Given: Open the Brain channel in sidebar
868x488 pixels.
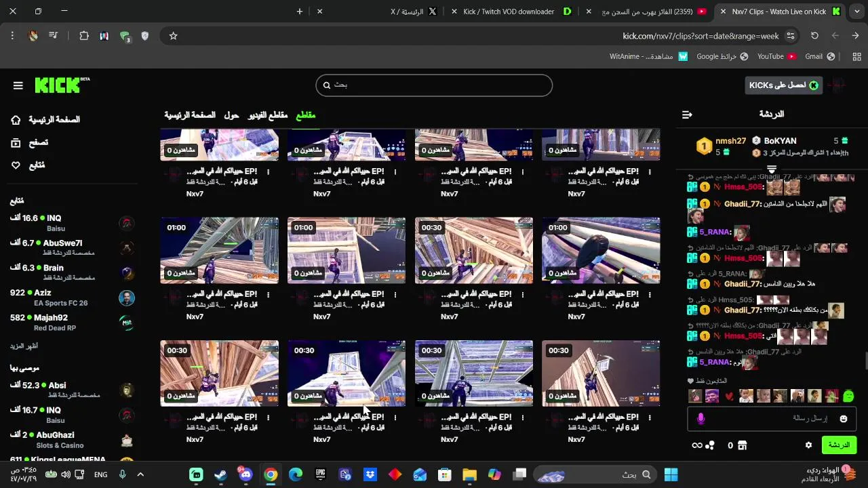Looking at the screenshot, I should tap(73, 272).
